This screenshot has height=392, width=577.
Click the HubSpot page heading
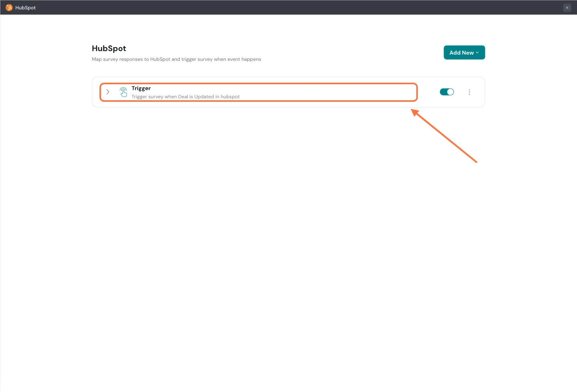pyautogui.click(x=109, y=48)
